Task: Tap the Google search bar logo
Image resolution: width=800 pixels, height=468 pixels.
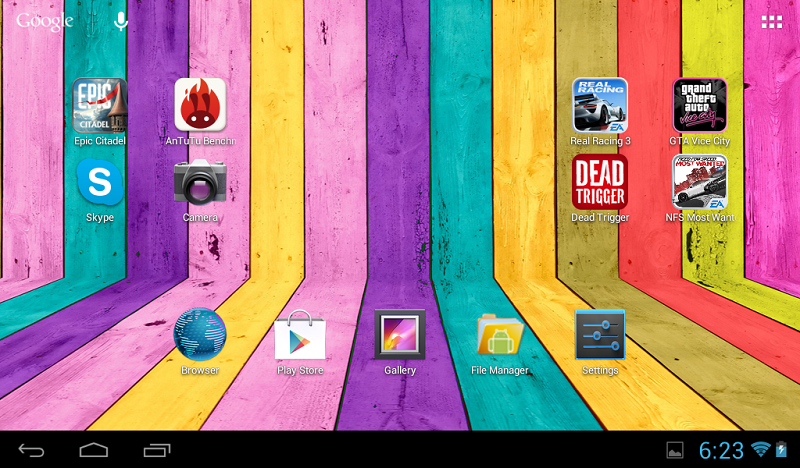Action: [45, 21]
